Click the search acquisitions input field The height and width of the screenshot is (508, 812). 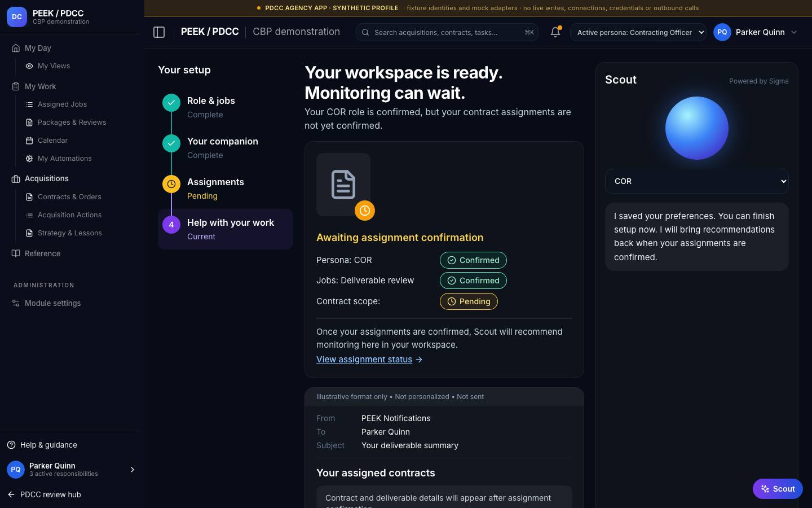tap(447, 32)
